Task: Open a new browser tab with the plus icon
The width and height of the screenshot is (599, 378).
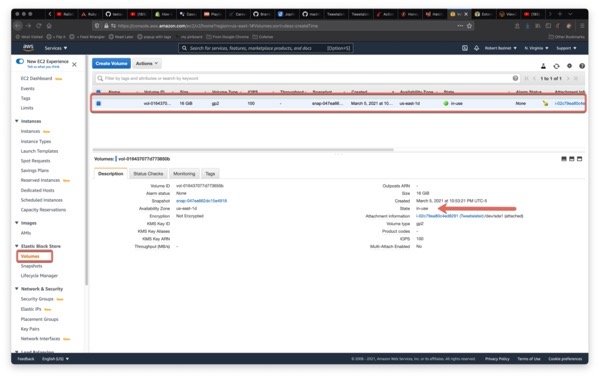Action: (x=560, y=14)
